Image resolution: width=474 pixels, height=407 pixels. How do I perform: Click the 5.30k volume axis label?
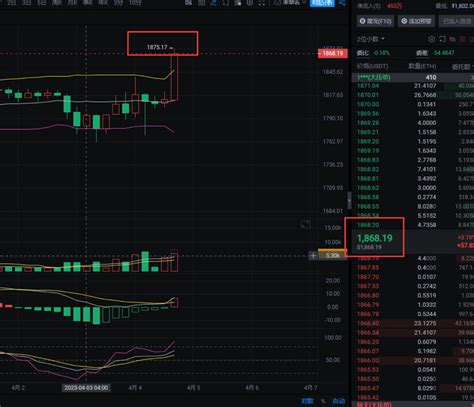332,256
